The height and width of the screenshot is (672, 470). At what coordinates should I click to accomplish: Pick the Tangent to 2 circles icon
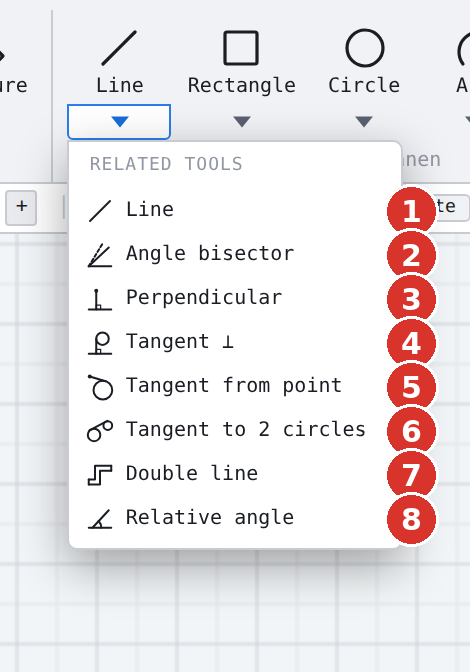pos(100,431)
